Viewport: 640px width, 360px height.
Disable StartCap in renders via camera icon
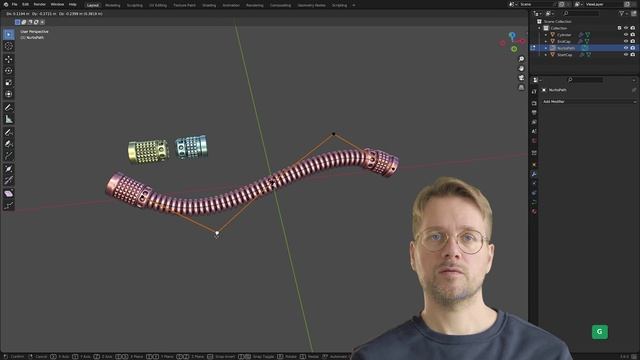[633, 54]
